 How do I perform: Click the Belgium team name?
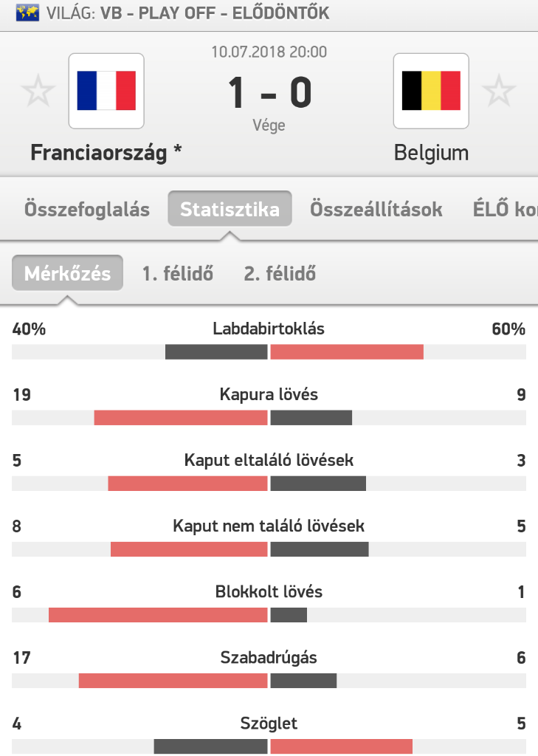click(x=431, y=153)
